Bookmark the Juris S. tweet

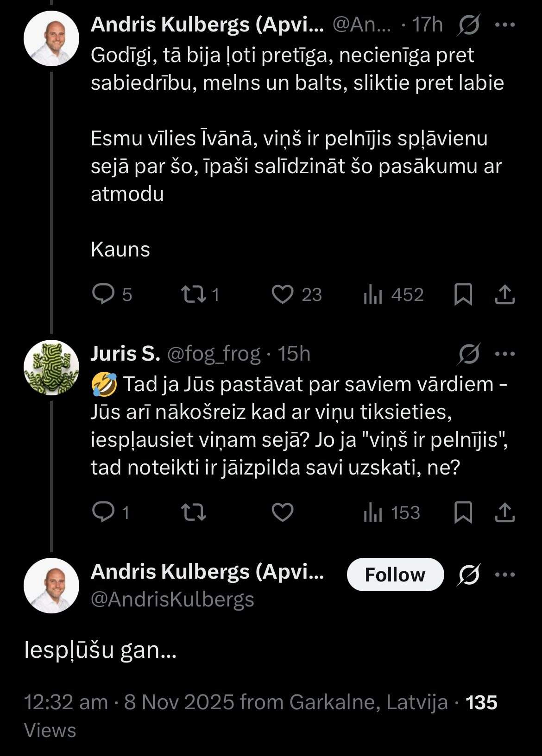coord(463,512)
